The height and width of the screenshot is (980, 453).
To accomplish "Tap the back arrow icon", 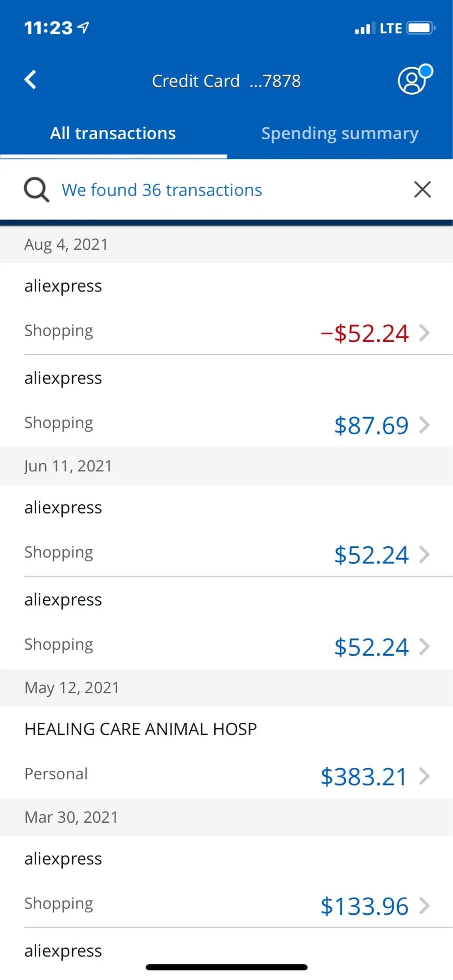I will click(30, 80).
